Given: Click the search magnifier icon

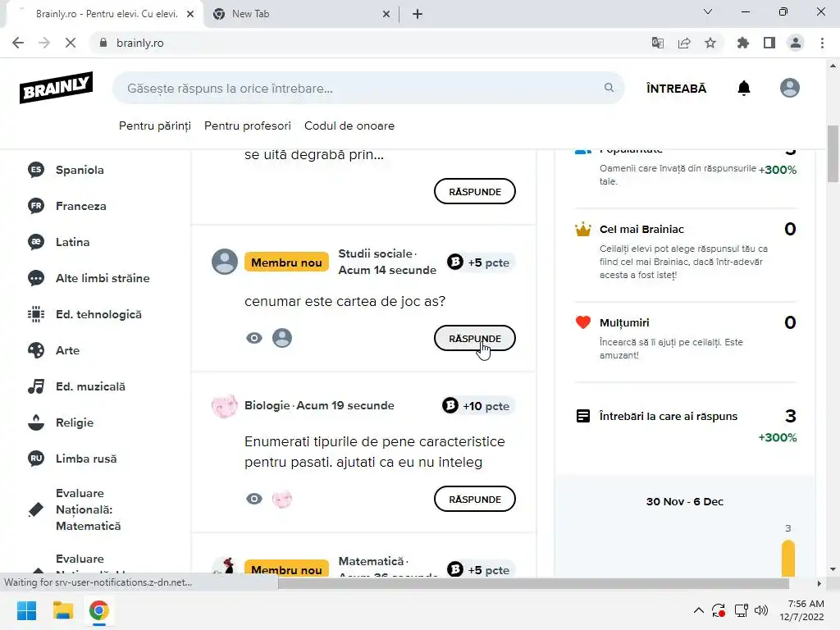Looking at the screenshot, I should coord(609,87).
